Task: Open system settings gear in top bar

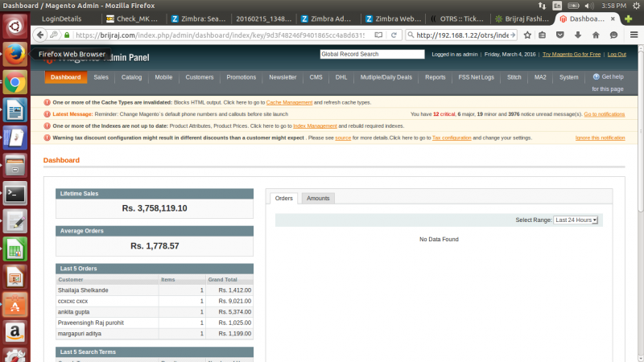Action: point(636,6)
